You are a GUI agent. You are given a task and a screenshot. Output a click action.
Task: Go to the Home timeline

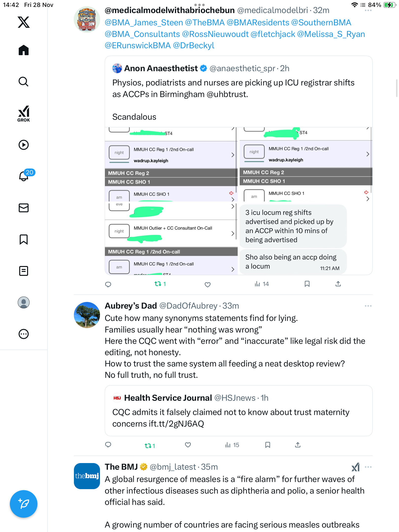[24, 50]
